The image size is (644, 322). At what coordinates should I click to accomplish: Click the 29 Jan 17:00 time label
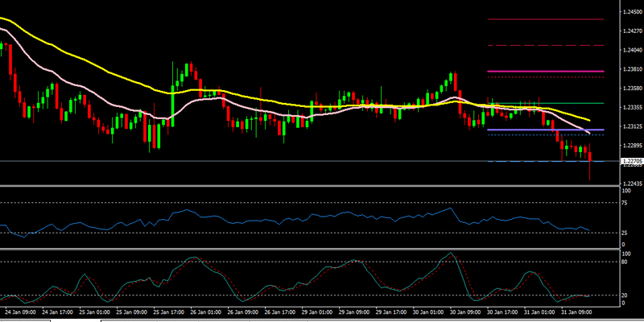click(390, 312)
